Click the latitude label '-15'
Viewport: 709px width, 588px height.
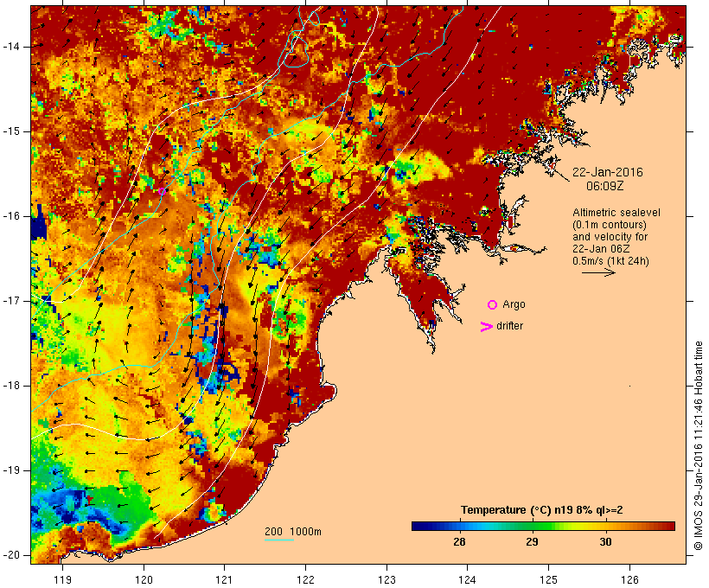[x=10, y=131]
